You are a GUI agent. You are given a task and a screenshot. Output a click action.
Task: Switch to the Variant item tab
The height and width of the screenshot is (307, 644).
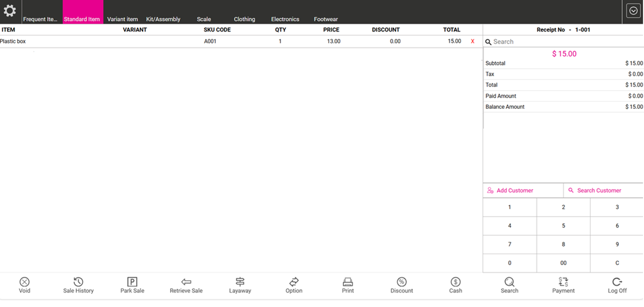[123, 19]
